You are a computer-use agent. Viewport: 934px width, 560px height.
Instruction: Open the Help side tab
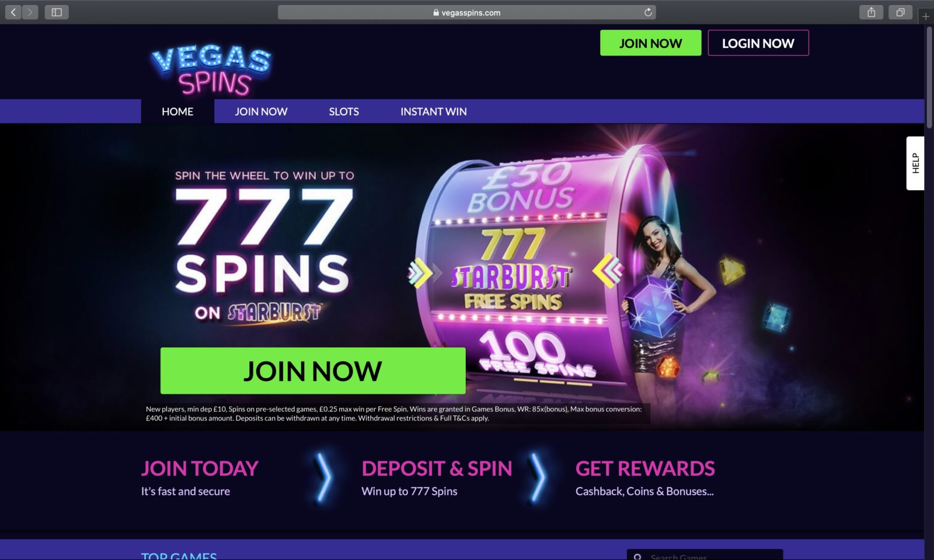pyautogui.click(x=915, y=163)
